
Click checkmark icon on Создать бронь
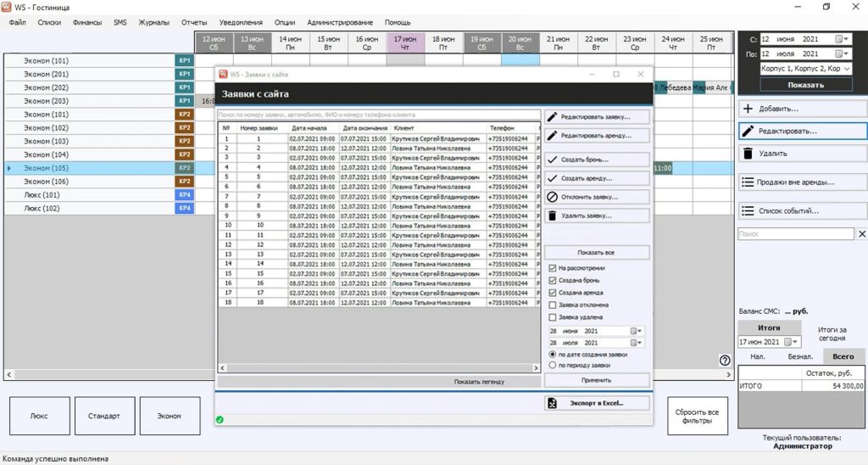(552, 160)
